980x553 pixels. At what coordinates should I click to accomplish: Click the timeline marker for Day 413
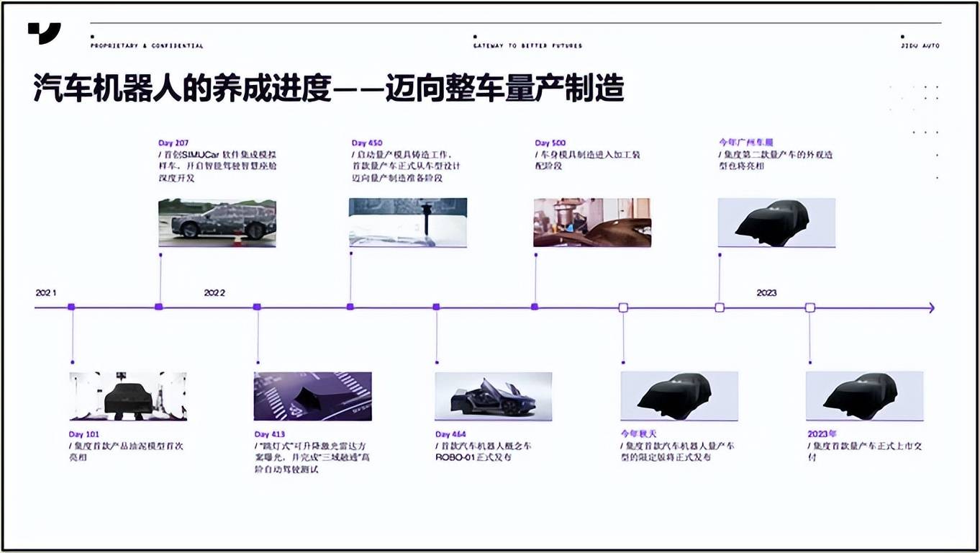(x=257, y=307)
